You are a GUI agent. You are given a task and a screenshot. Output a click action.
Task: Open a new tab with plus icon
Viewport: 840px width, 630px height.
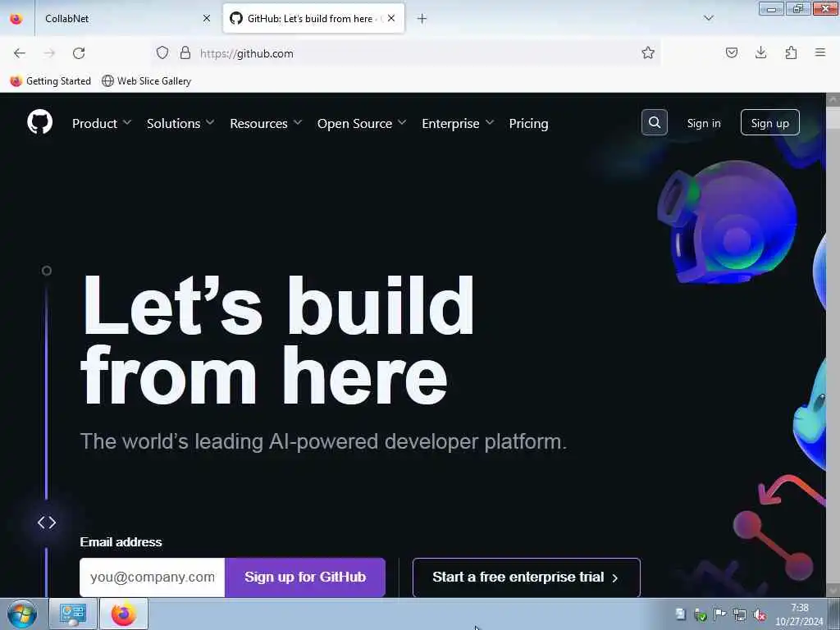click(422, 19)
